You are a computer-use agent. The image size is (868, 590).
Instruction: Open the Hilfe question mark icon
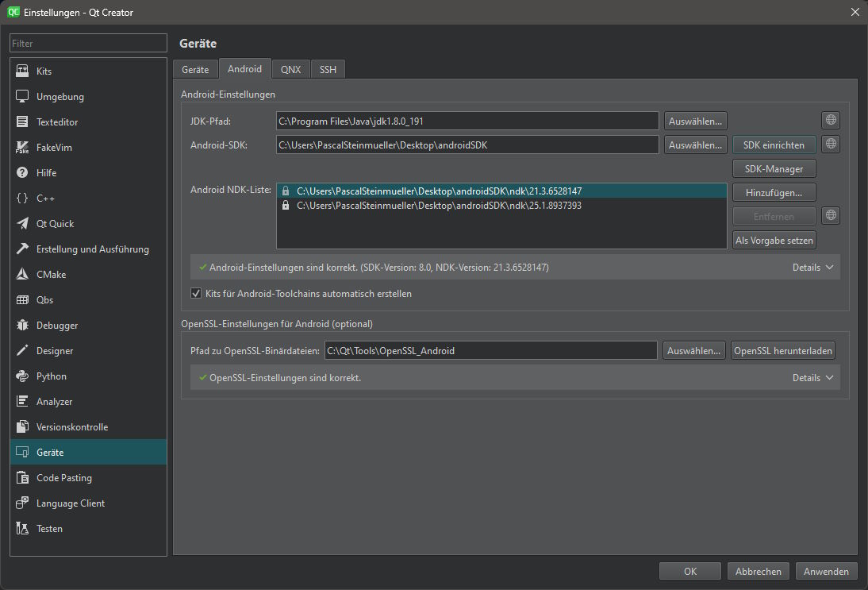click(22, 173)
